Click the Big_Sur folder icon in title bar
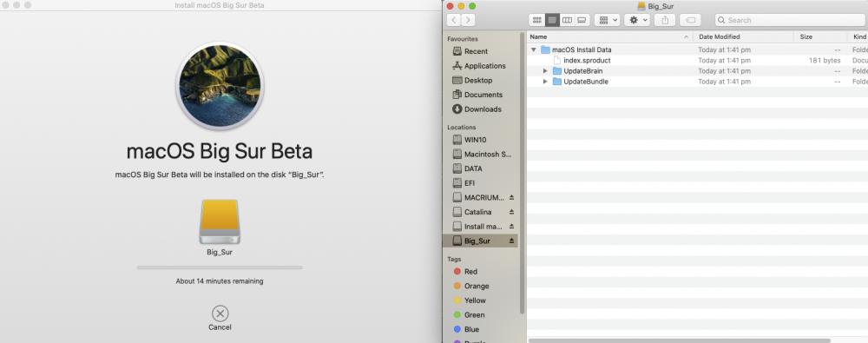Viewport: 868px width, 343px height. point(641,6)
